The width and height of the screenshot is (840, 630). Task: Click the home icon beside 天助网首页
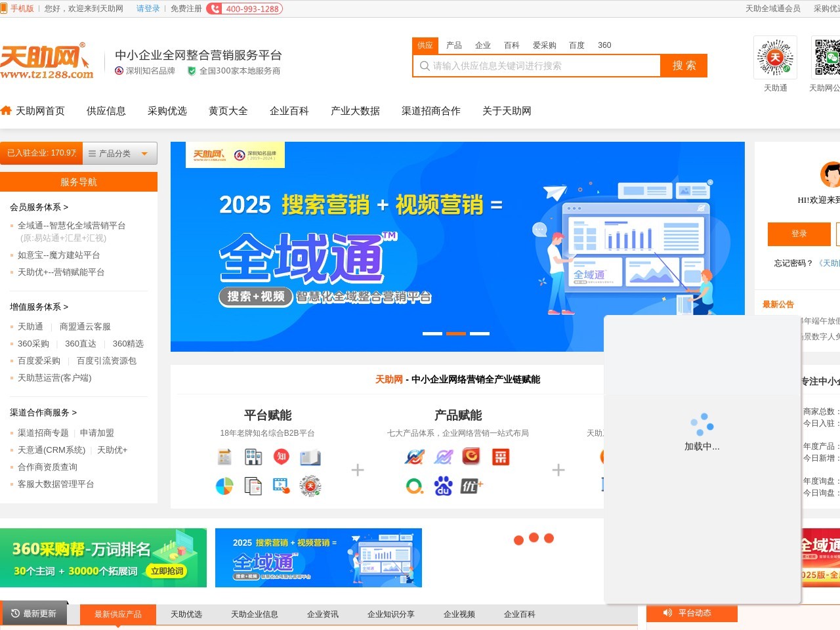tap(7, 110)
